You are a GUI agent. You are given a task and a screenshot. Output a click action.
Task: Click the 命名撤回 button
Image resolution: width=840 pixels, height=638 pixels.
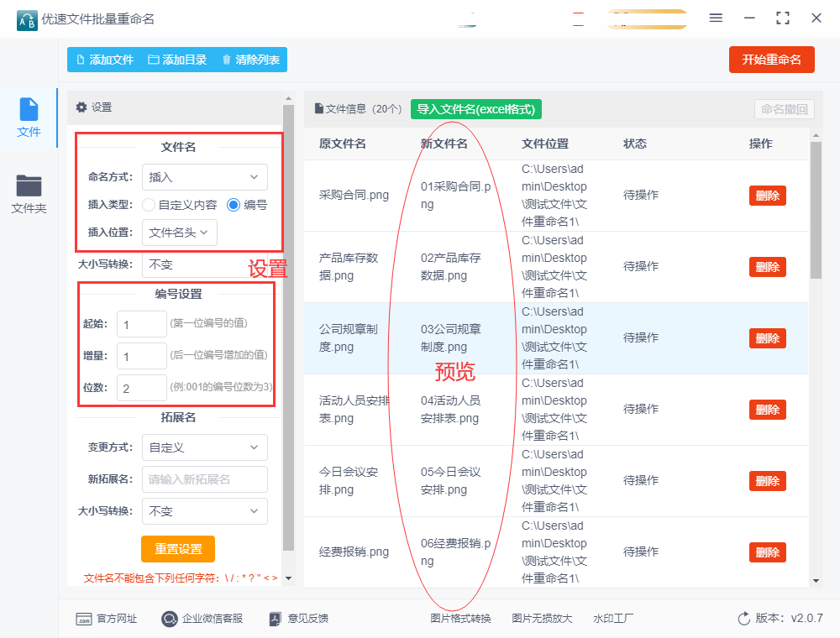click(x=785, y=109)
